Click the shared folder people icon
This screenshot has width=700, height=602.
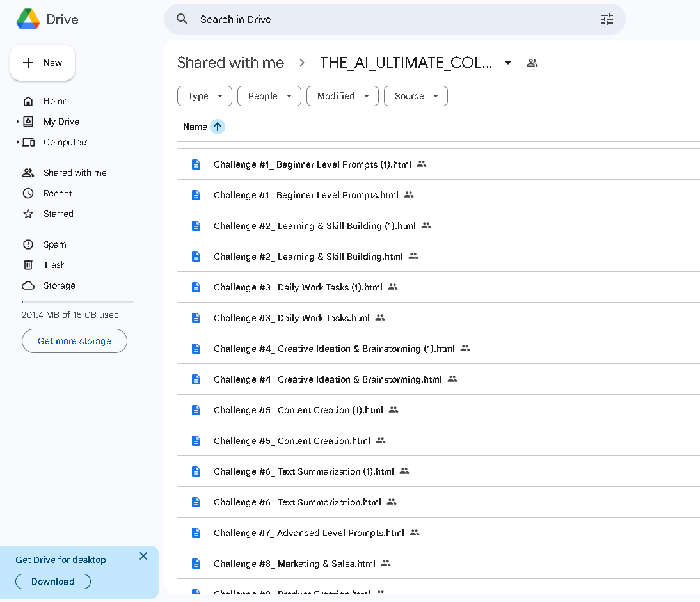[x=532, y=63]
